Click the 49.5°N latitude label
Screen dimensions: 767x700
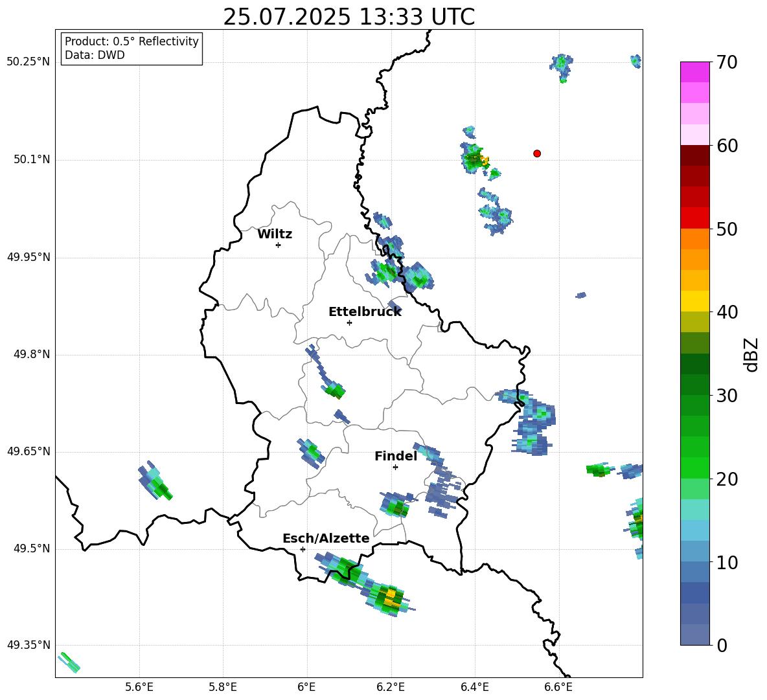tap(32, 548)
